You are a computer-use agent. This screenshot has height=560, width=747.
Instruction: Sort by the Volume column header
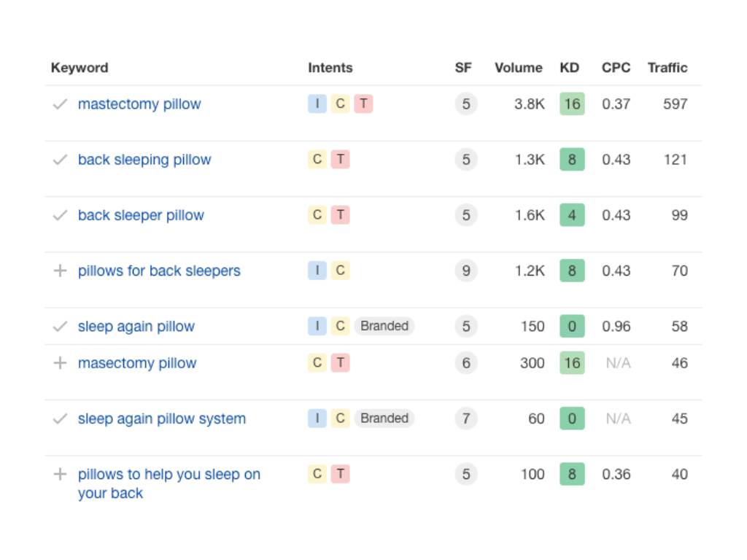(519, 68)
